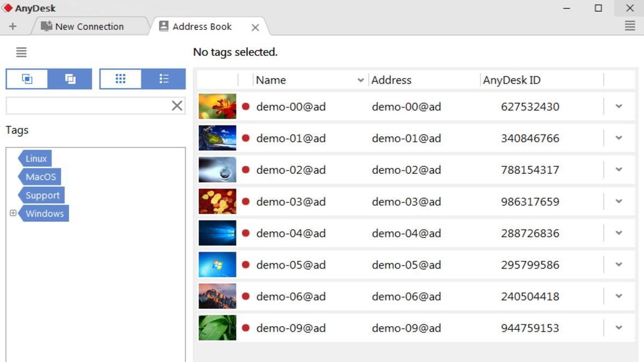Image resolution: width=644 pixels, height=362 pixels.
Task: Click the Address Book tab book icon
Action: click(164, 26)
